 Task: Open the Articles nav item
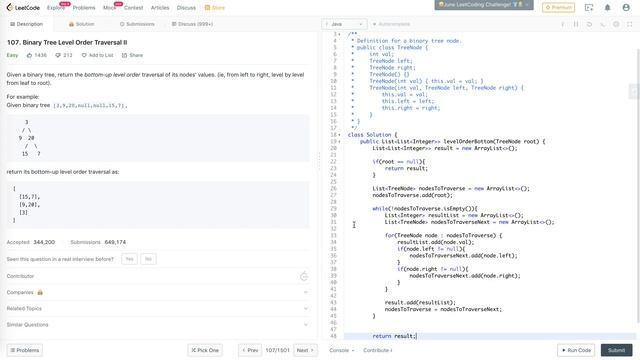click(160, 8)
